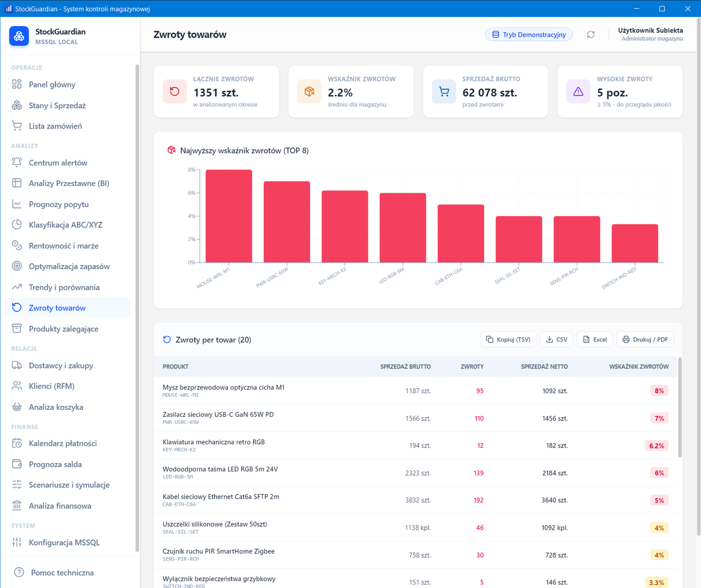
Task: Click the Rentowność i marże coins icon
Action: (x=17, y=246)
